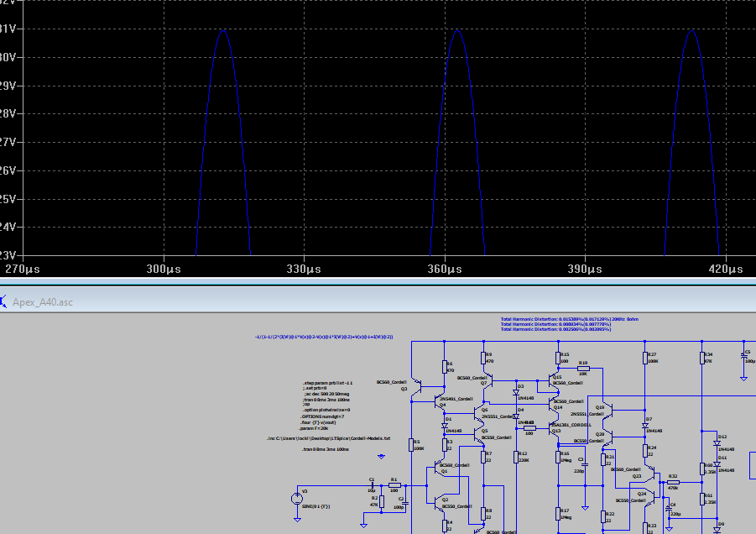Select transistor Q3 BC560_Cordell

[x=416, y=386]
